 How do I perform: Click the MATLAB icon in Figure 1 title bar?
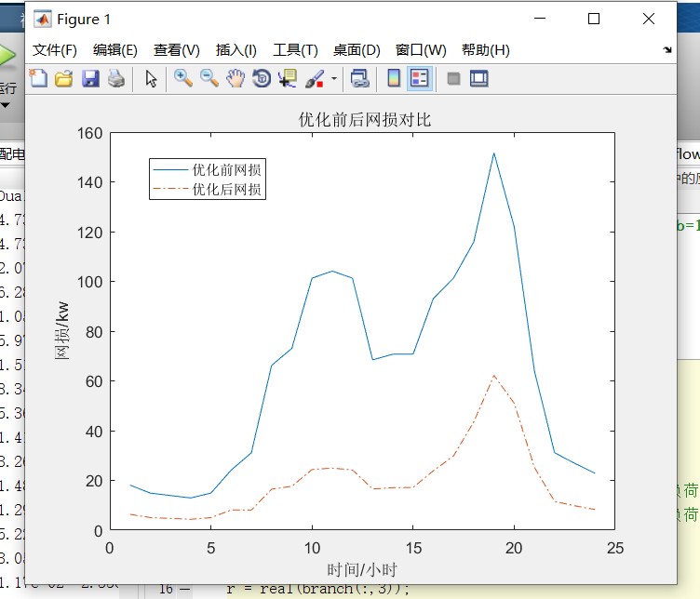pos(43,20)
